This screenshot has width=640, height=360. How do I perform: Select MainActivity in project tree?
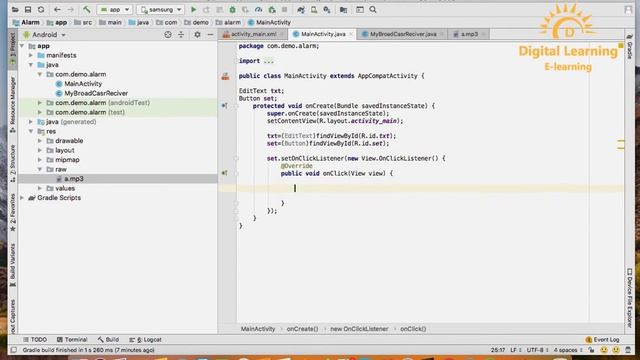(83, 84)
